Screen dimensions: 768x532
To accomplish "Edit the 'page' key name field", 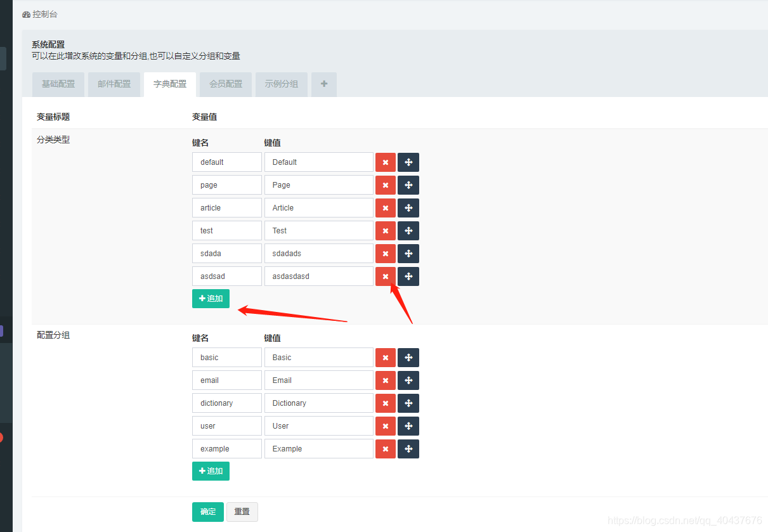I will (227, 185).
